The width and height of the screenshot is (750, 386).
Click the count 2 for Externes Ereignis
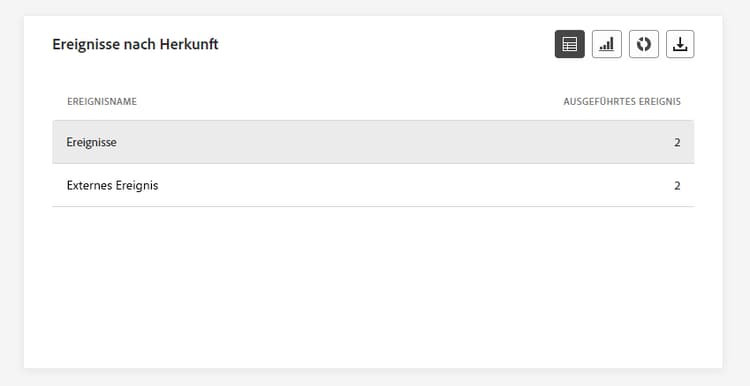tap(677, 186)
